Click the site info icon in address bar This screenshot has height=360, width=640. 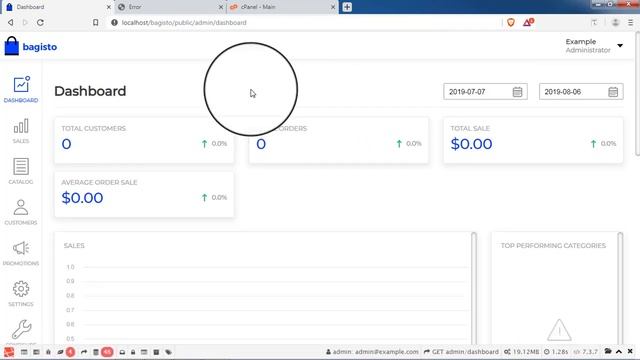(114, 22)
